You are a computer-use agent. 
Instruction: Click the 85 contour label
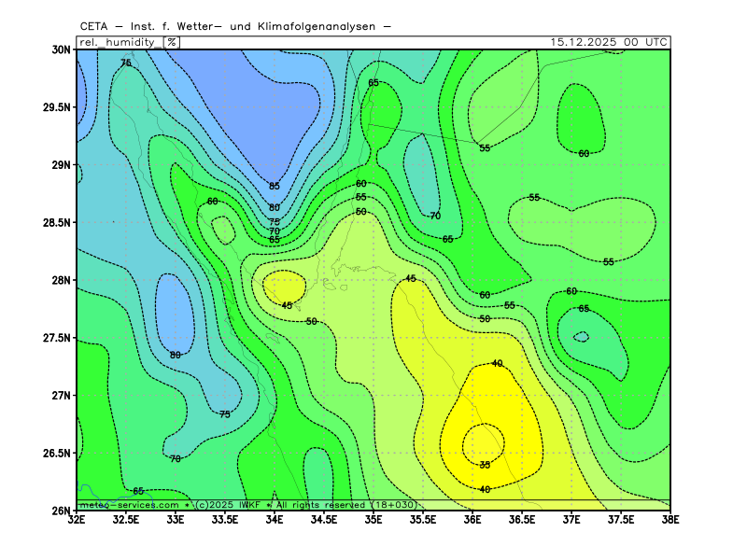pos(275,187)
